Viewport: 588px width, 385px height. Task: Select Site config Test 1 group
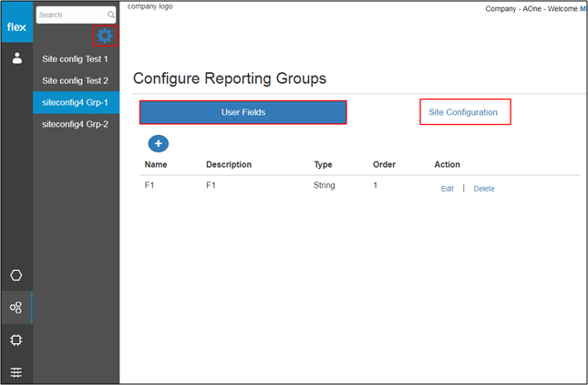[x=77, y=59]
